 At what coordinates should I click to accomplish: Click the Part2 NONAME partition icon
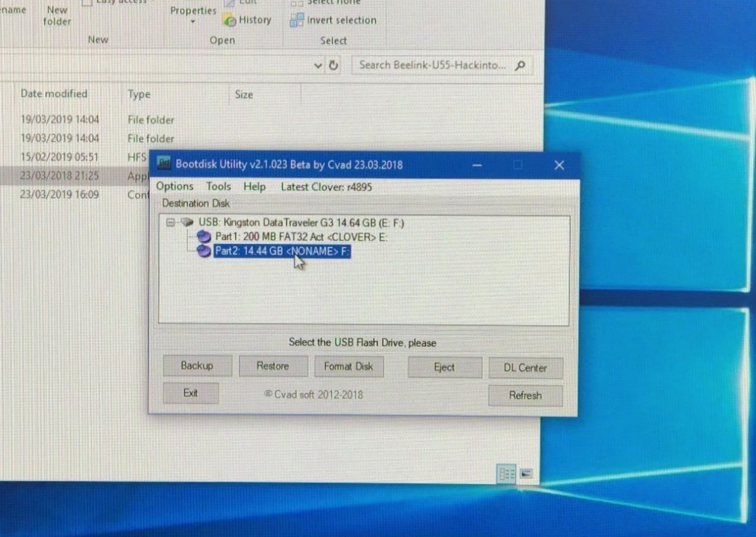(204, 251)
